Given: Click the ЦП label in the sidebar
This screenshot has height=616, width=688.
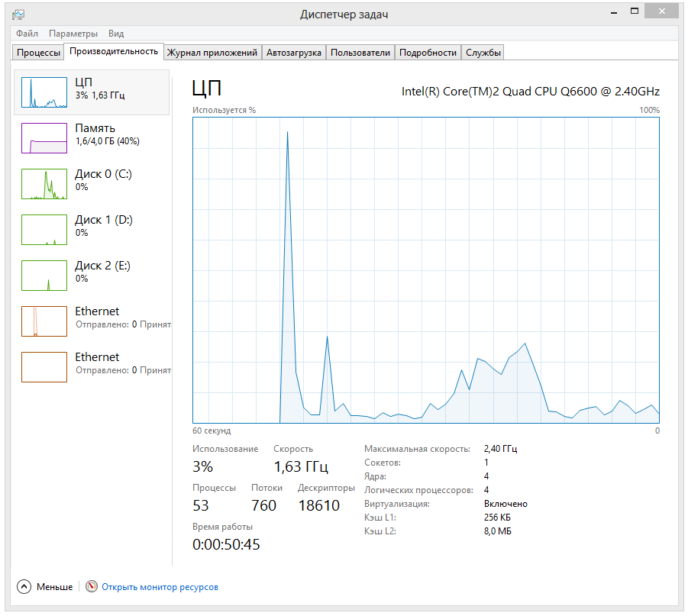Looking at the screenshot, I should click(x=83, y=82).
